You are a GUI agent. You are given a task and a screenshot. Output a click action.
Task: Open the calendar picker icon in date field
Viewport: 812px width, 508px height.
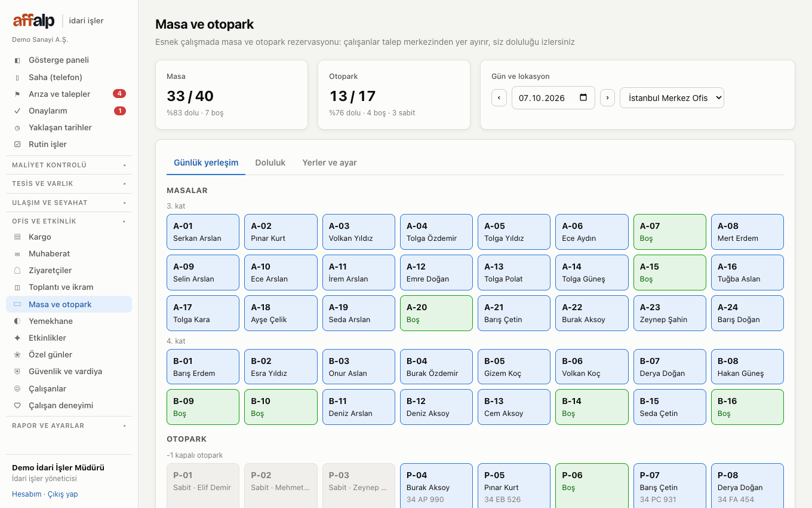pos(583,98)
